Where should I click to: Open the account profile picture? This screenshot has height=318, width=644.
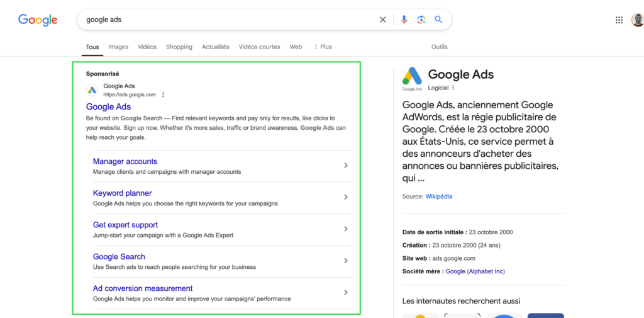638,20
